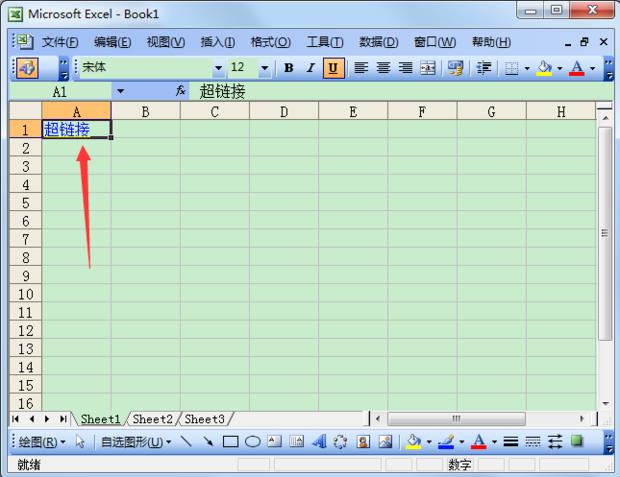Click the center alignment icon
The image size is (620, 477).
[x=383, y=68]
